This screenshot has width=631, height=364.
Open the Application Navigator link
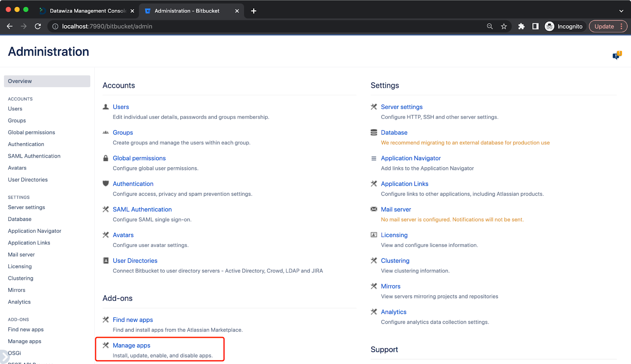411,158
